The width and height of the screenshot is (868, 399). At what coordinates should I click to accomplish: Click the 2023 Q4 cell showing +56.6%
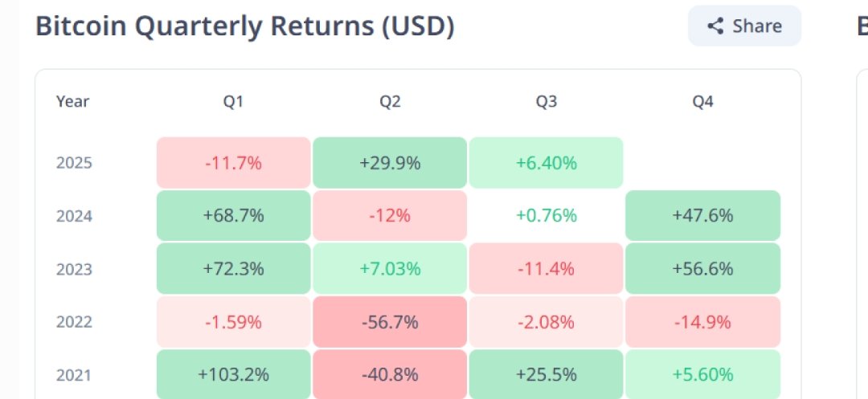pyautogui.click(x=702, y=269)
